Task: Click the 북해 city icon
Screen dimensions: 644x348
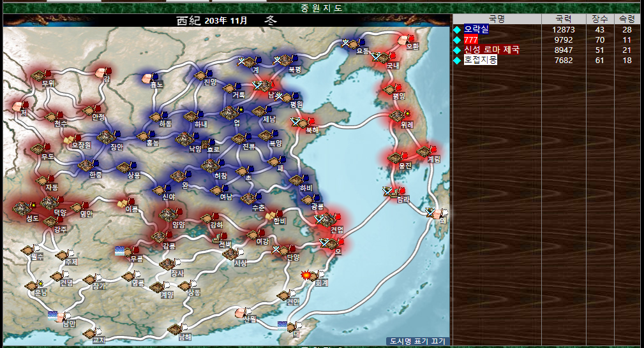Action: [303, 123]
